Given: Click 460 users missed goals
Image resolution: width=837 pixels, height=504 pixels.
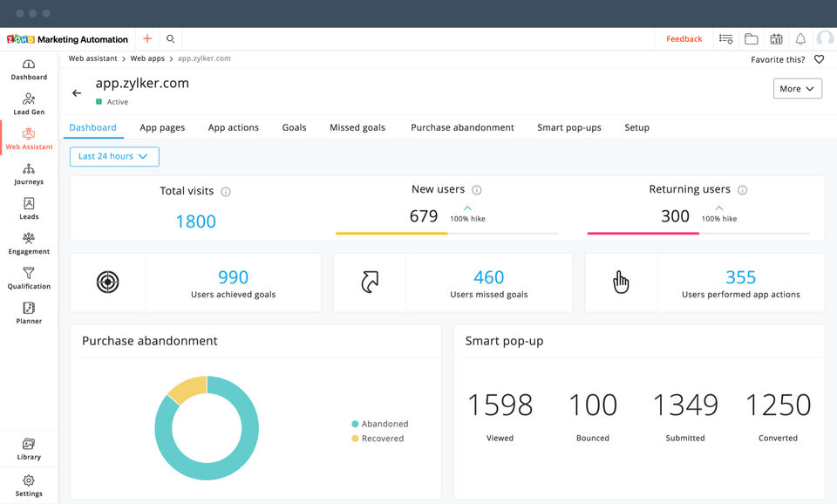Looking at the screenshot, I should (x=489, y=277).
